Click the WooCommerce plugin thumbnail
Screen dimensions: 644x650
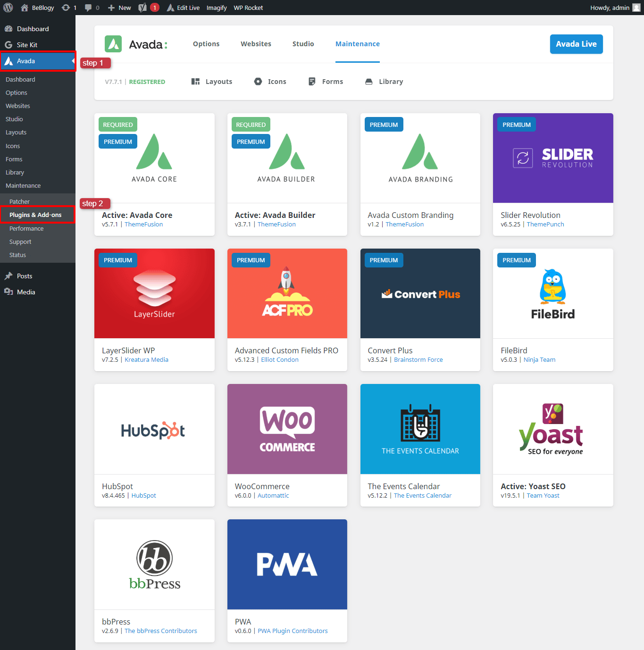[x=287, y=429]
